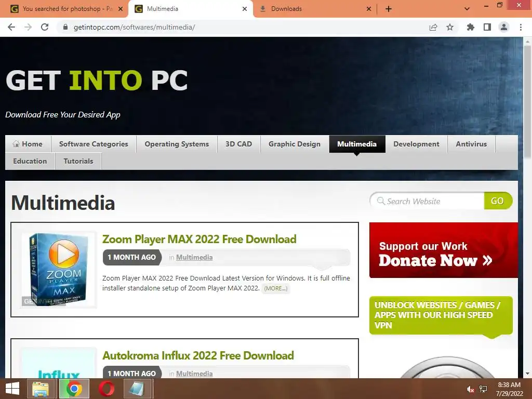Click the share page icon in address bar
The height and width of the screenshot is (399, 532).
coord(433,27)
